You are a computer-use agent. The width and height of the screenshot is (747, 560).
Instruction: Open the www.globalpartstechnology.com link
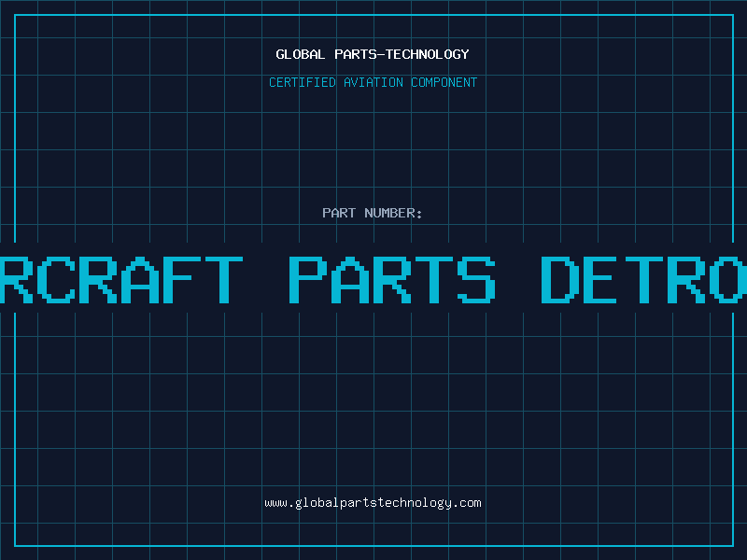click(x=373, y=503)
